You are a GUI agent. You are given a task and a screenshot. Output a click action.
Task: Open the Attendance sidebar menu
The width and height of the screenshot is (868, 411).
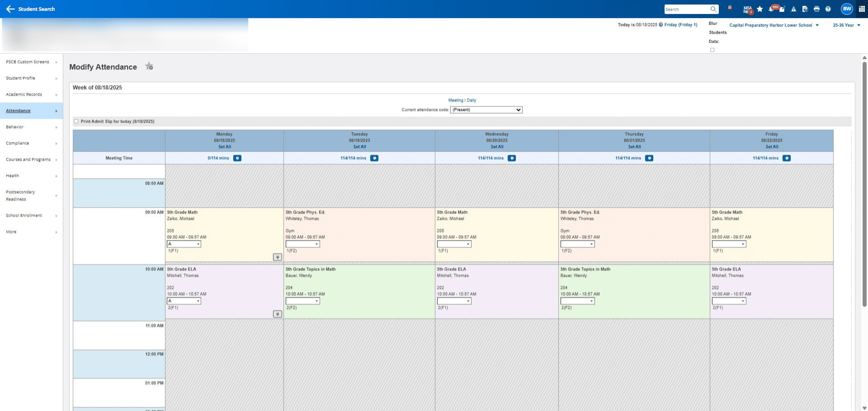31,111
